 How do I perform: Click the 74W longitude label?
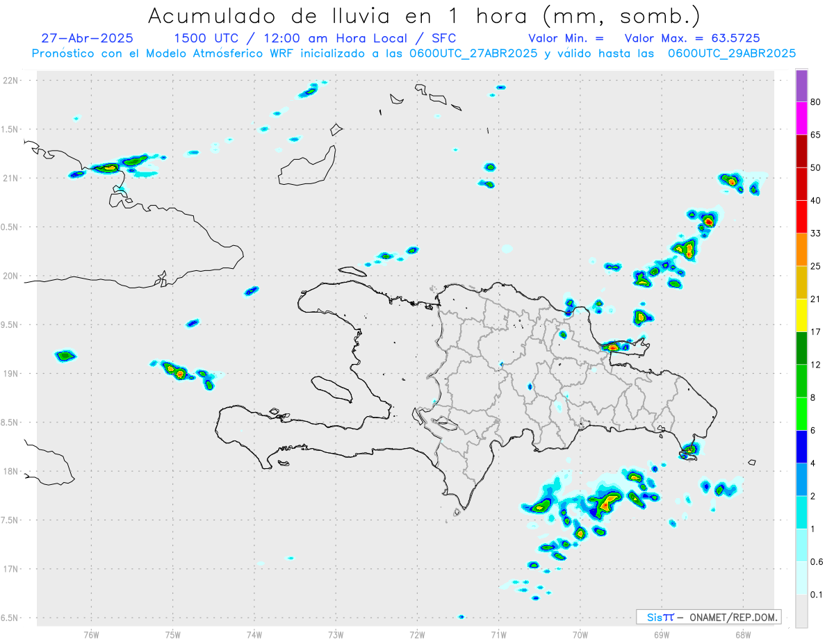coord(254,634)
